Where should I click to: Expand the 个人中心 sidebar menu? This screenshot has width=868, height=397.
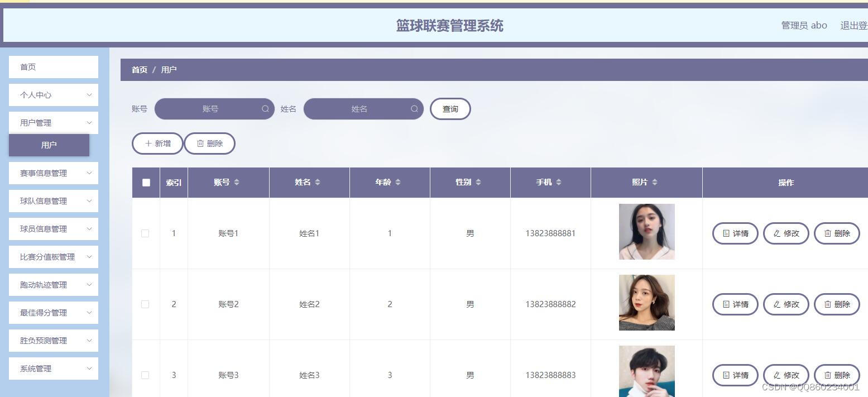click(54, 95)
